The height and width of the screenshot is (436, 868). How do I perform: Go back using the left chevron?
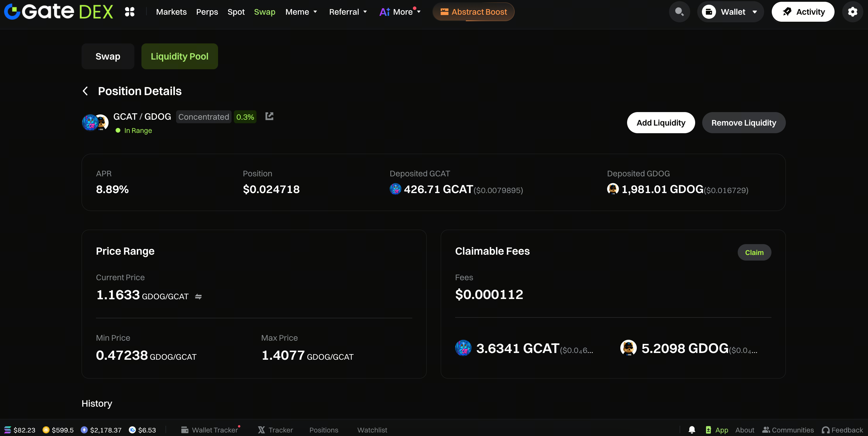(x=85, y=91)
